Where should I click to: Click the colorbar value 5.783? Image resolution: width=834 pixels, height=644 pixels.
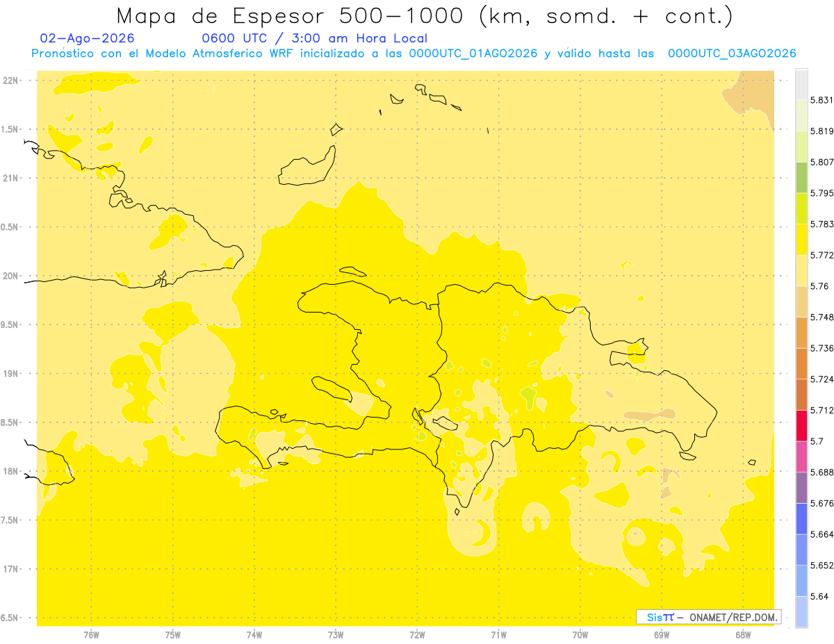[821, 224]
